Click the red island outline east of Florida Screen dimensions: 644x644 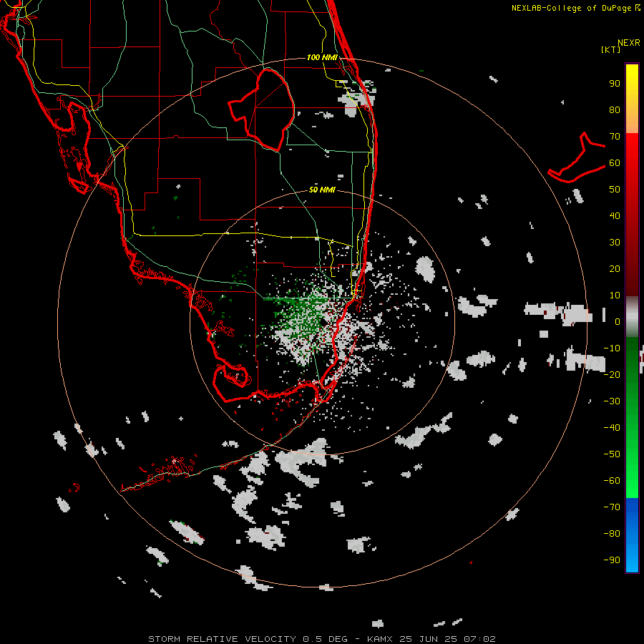[x=577, y=157]
